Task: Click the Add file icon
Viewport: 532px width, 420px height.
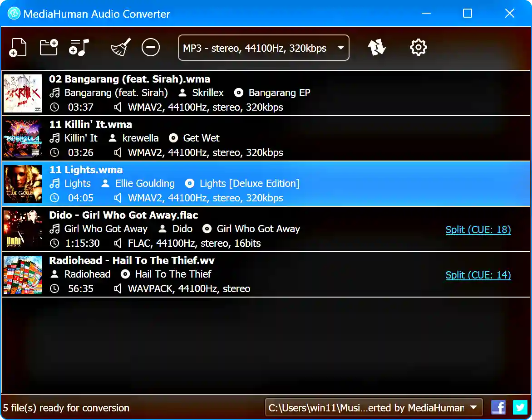Action: (x=18, y=48)
